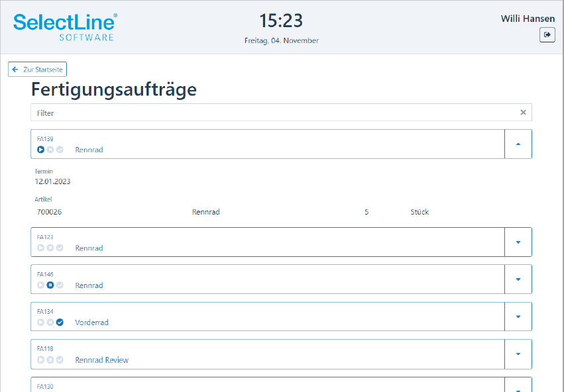
Task: Open the FA134 Vorderrad order row
Action: [x=268, y=317]
